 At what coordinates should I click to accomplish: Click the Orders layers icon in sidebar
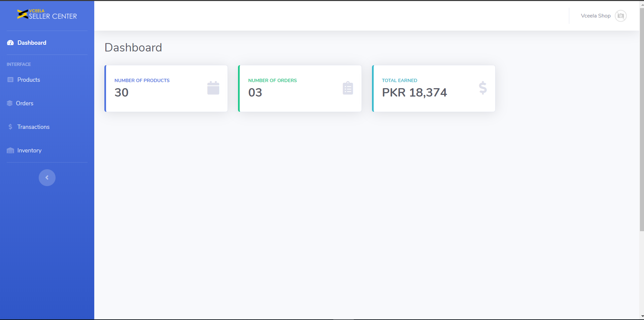10,103
